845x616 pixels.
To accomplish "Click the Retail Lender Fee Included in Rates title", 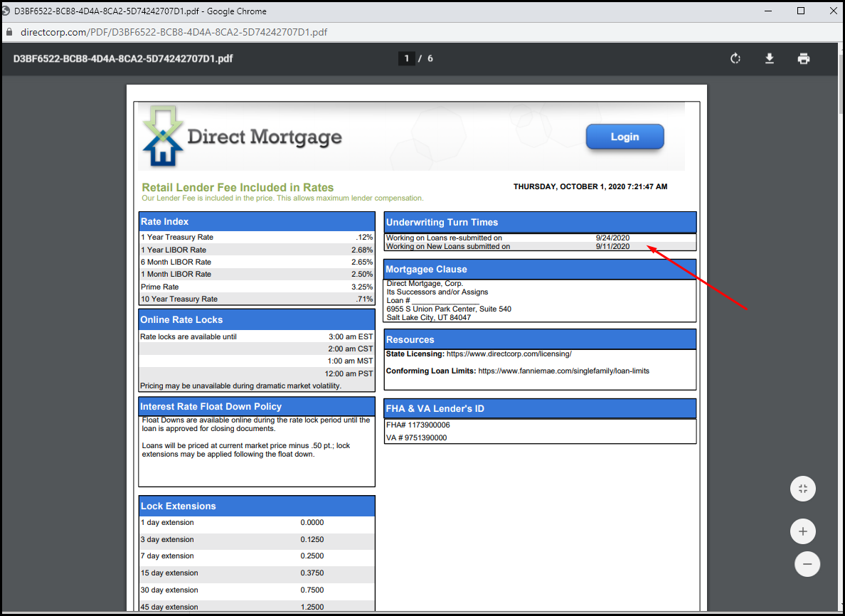I will 238,188.
